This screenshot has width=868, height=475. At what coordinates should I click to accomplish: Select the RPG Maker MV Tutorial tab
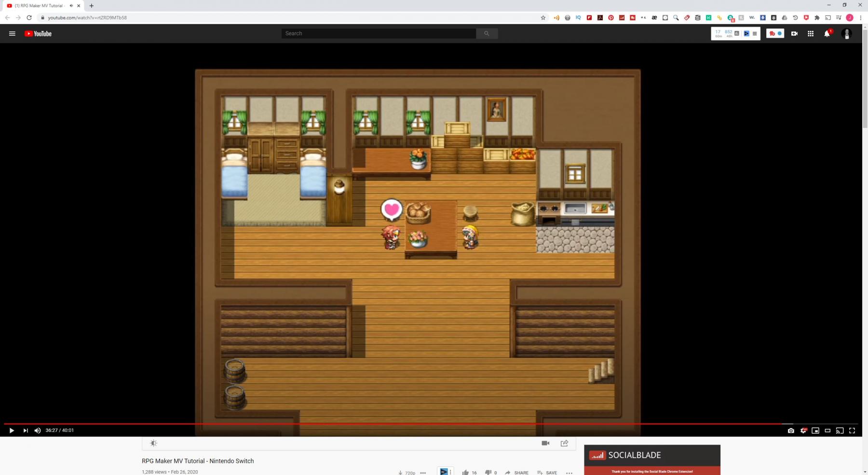pos(42,6)
